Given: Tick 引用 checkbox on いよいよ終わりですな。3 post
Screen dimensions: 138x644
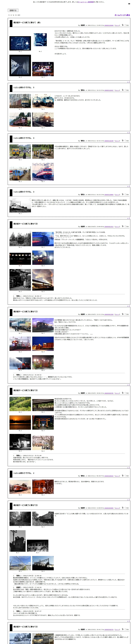Looking at the screenshot, I should click(x=125, y=194).
